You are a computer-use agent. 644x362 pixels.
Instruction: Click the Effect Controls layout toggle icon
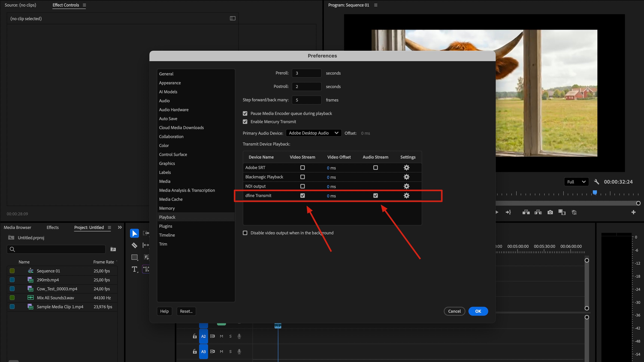pos(233,18)
